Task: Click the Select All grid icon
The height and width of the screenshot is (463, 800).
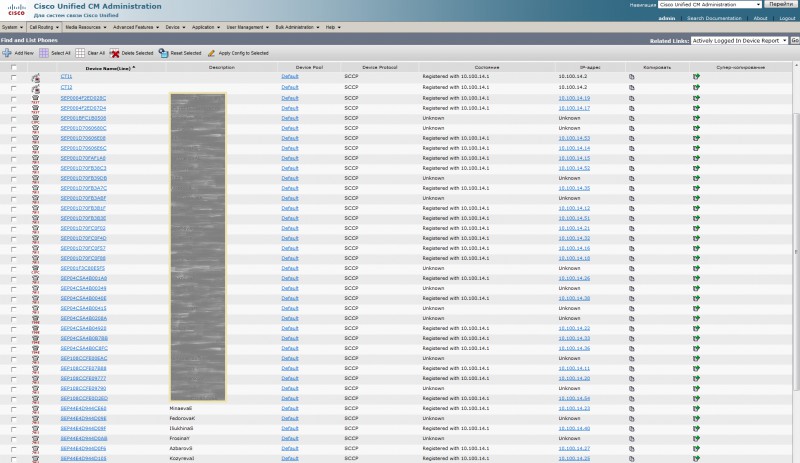Action: pos(44,53)
